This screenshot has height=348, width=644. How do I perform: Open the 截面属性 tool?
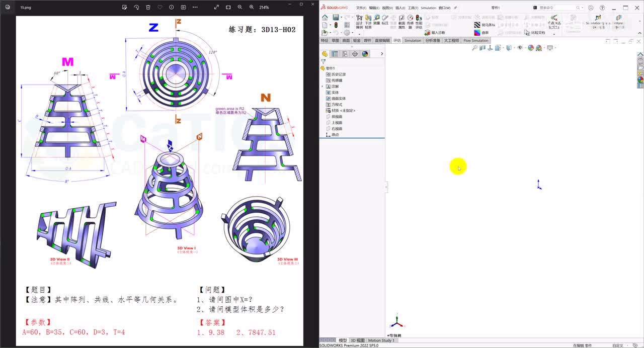click(x=401, y=22)
